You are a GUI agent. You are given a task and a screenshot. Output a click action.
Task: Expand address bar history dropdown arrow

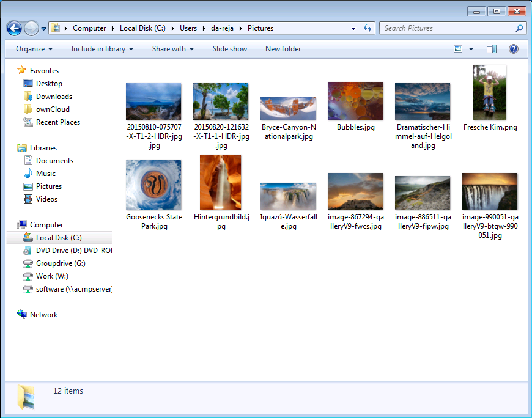(x=354, y=28)
